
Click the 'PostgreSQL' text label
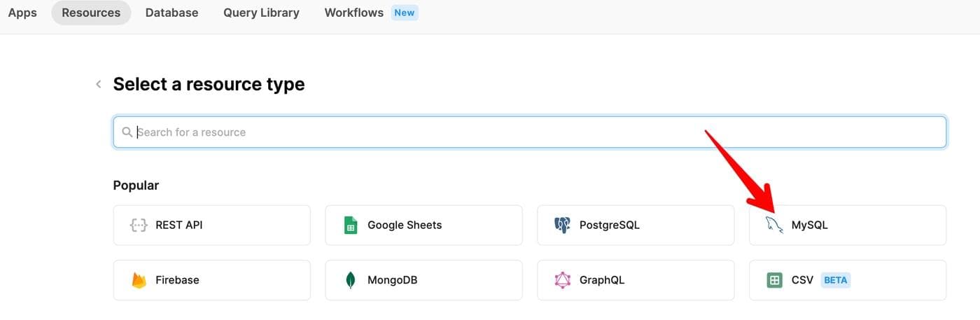point(609,225)
